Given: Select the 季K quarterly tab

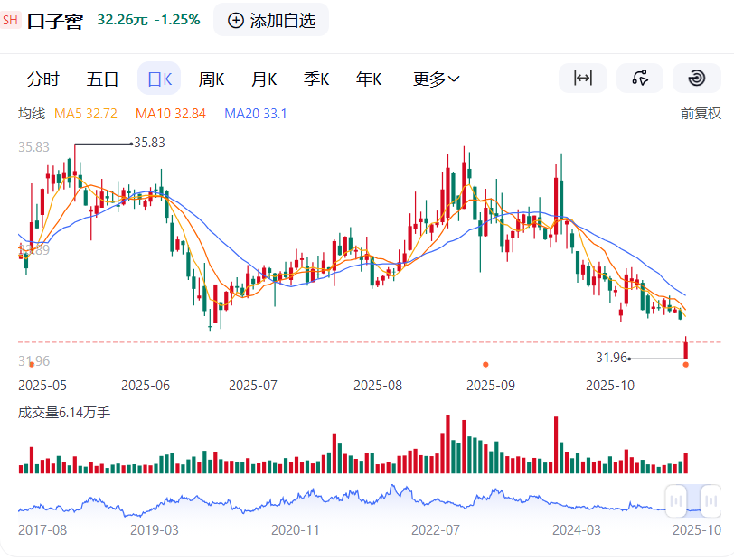Looking at the screenshot, I should point(315,79).
